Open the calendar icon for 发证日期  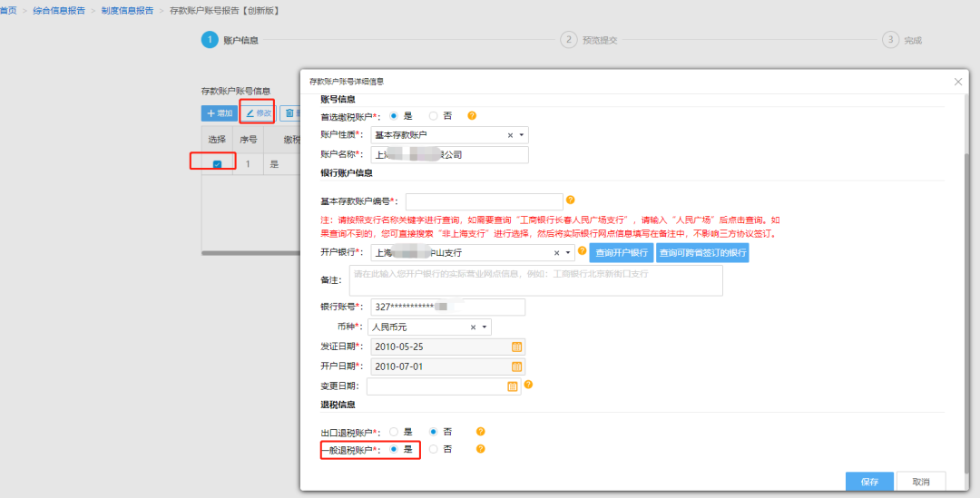click(517, 347)
